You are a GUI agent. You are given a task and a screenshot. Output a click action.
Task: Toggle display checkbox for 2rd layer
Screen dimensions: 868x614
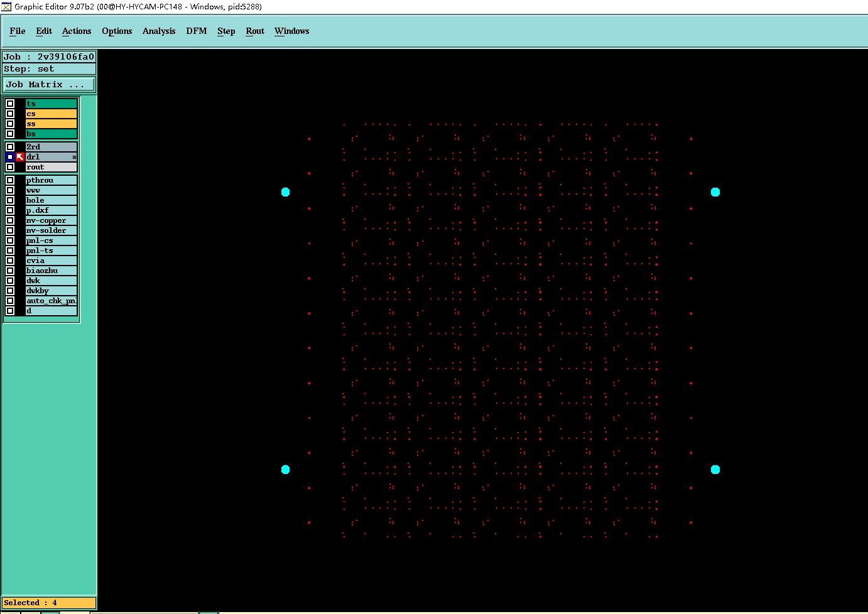click(10, 147)
